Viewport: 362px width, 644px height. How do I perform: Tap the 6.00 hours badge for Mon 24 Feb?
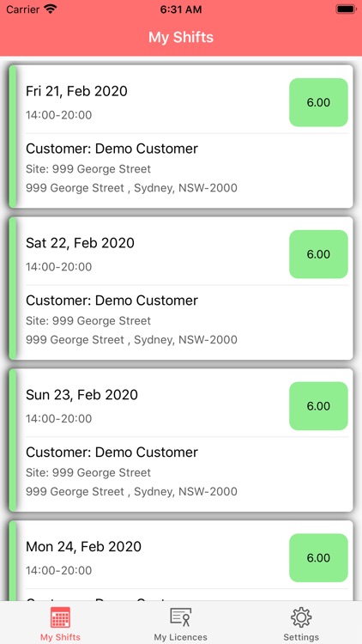coord(318,558)
